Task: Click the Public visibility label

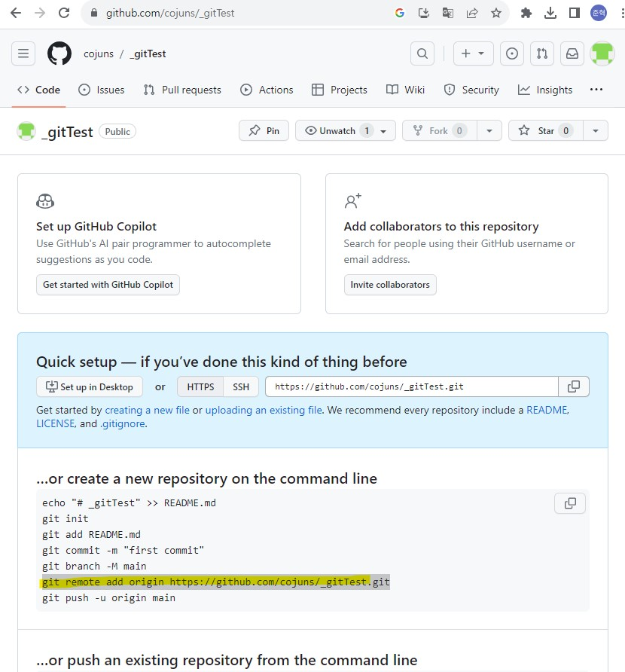Action: point(117,132)
